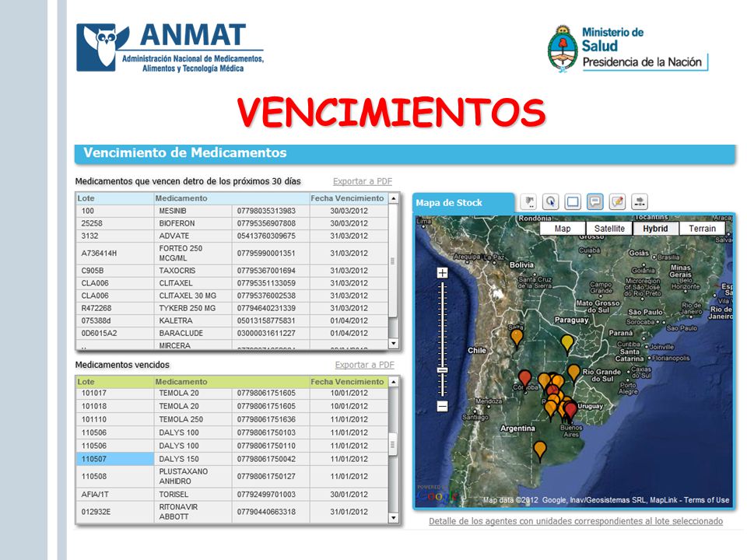
Task: Select the RITONAVIR ABBOTT row
Action: (232, 512)
